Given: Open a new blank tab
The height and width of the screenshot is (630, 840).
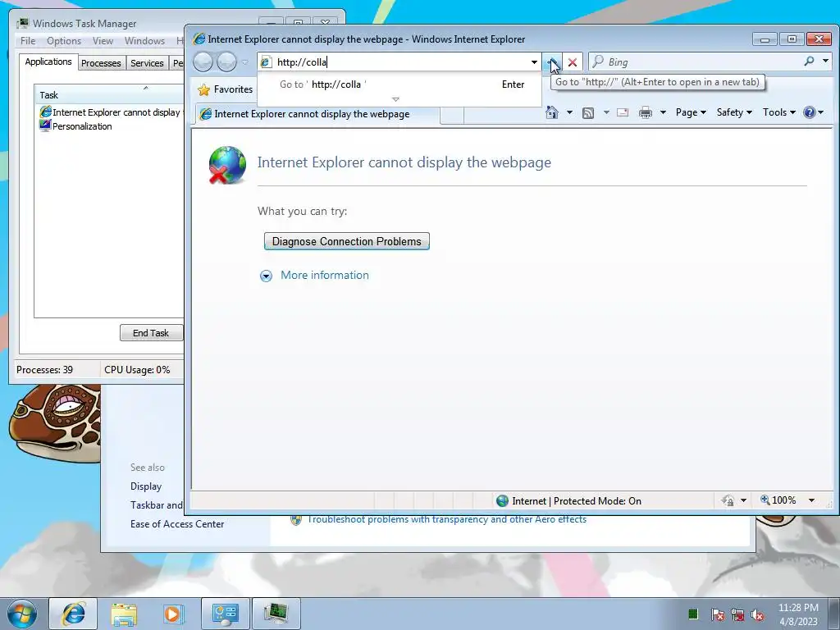Looking at the screenshot, I should tap(452, 115).
